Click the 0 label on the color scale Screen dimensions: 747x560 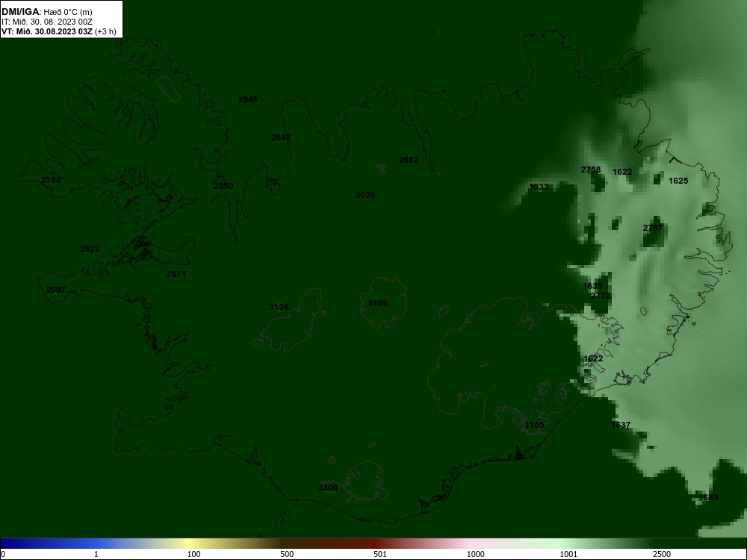tap(3, 554)
